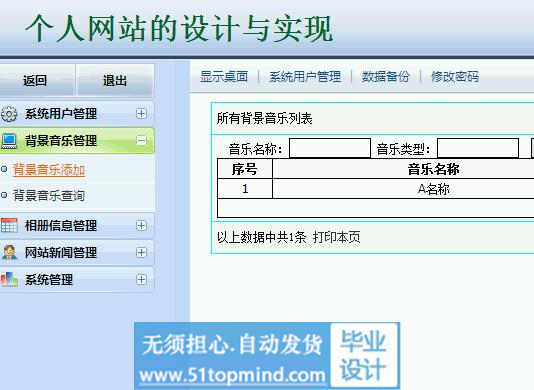Open 数据备份 from the top menu
The width and height of the screenshot is (534, 390).
[386, 77]
